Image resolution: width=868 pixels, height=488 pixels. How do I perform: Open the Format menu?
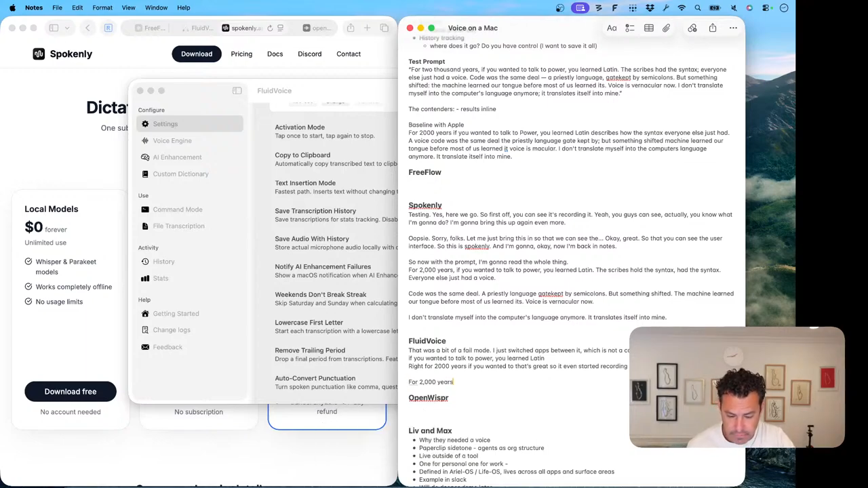(x=102, y=7)
